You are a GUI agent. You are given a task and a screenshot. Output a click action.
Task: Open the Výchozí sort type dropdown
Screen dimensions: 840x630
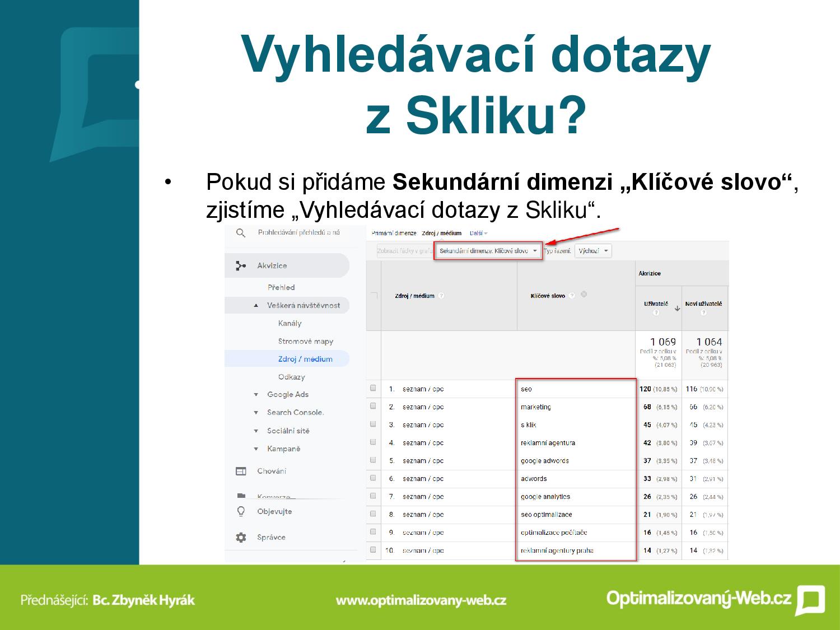point(593,251)
